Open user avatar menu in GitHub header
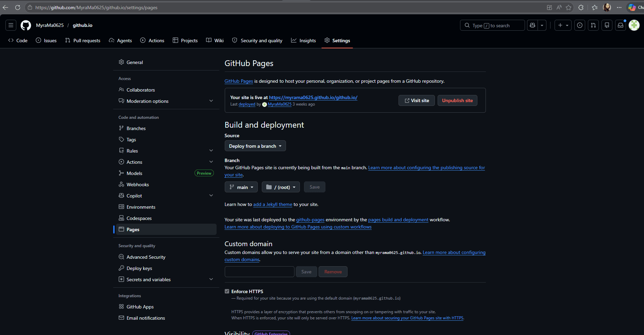 tap(634, 25)
